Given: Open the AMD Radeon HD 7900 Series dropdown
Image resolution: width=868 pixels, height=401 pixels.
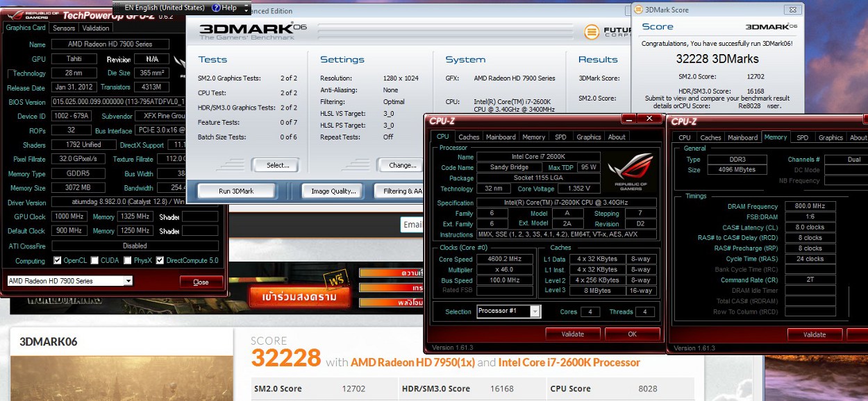Looking at the screenshot, I should click(128, 281).
